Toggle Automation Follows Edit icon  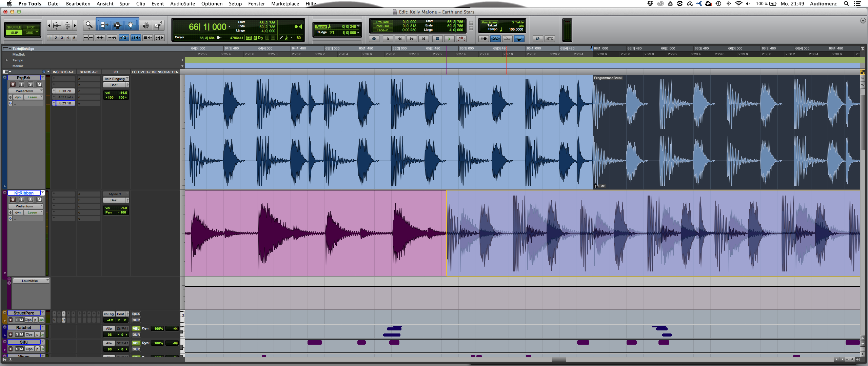click(x=124, y=38)
